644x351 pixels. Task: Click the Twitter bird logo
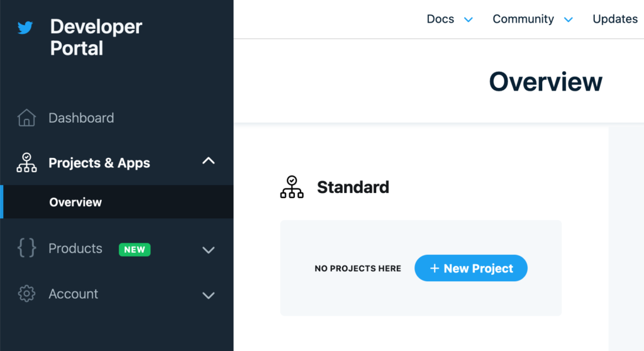pyautogui.click(x=25, y=28)
